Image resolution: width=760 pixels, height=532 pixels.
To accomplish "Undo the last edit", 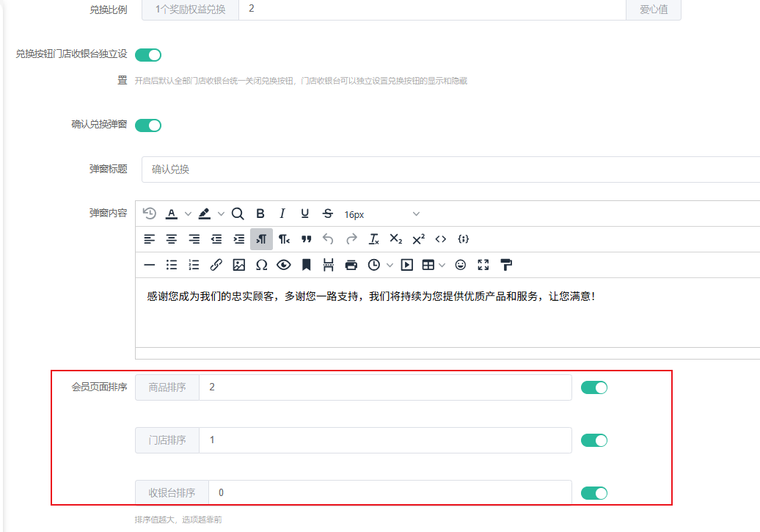I will coord(328,239).
